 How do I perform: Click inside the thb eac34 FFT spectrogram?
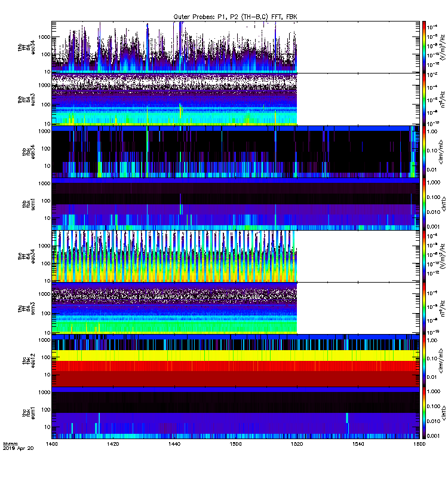tap(174, 47)
